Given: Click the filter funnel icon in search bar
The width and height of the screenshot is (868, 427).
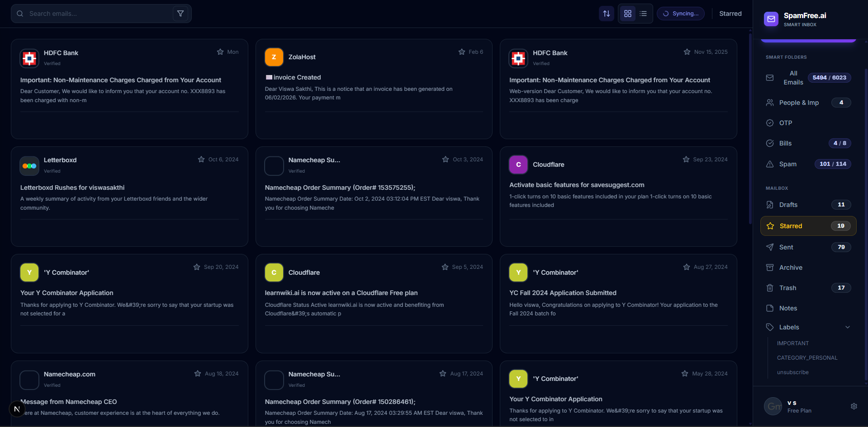Looking at the screenshot, I should tap(180, 14).
